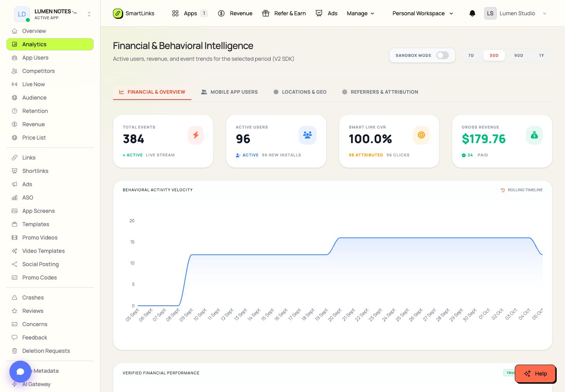Select the 1Y time range

[x=541, y=55]
